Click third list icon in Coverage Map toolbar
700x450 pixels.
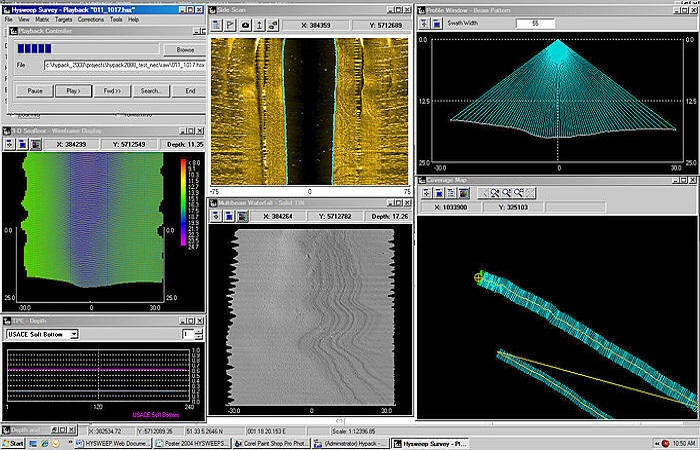pos(452,193)
